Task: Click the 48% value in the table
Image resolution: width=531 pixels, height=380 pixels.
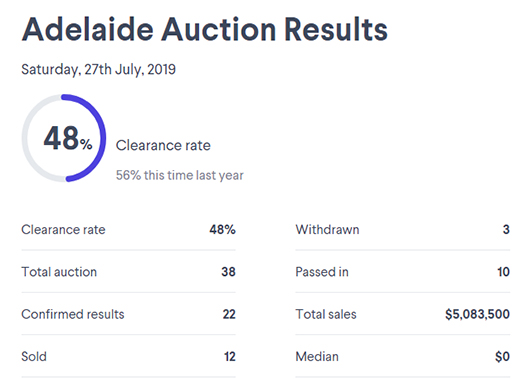Action: coord(222,230)
